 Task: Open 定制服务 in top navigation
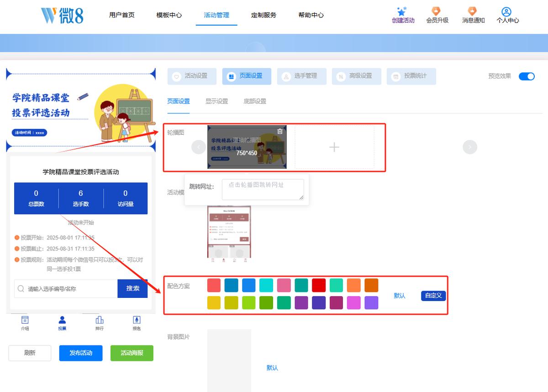click(263, 15)
